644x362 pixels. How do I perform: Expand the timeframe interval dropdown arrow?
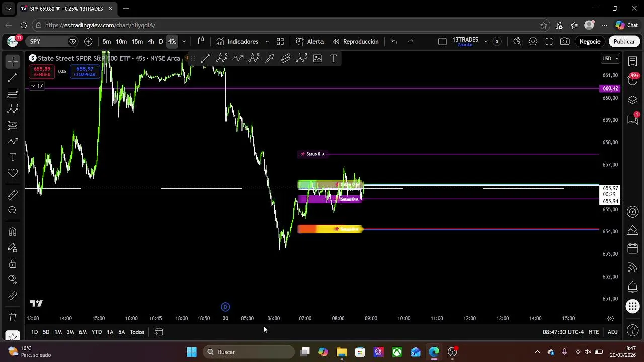pos(184,42)
